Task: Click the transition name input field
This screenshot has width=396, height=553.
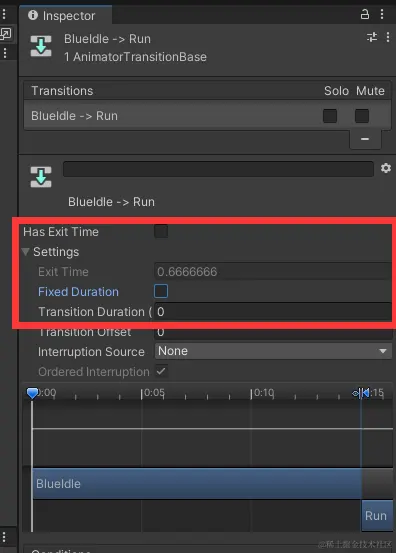Action: coord(218,169)
